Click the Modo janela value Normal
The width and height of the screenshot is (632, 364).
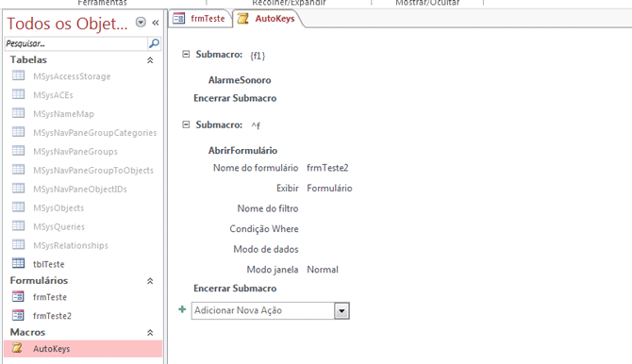point(323,270)
